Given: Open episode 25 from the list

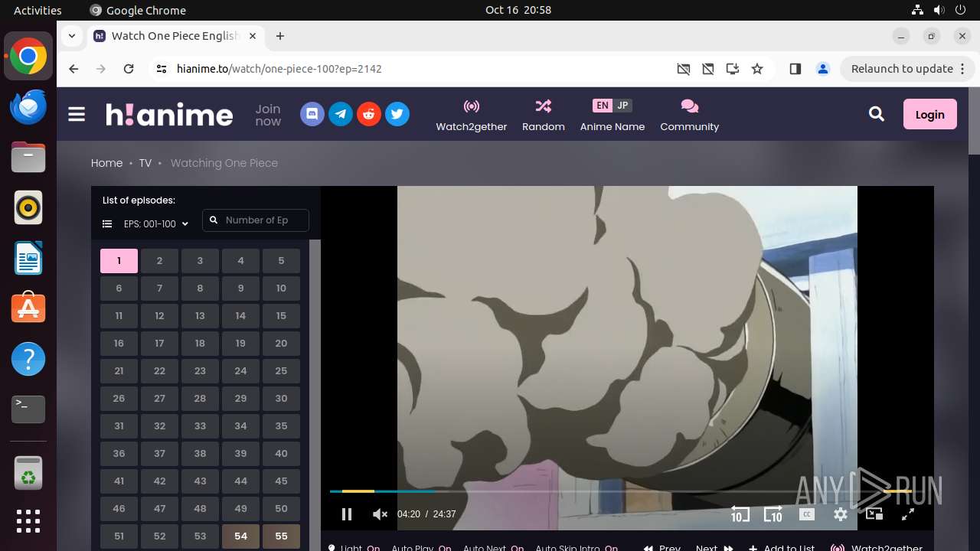Looking at the screenshot, I should (281, 371).
